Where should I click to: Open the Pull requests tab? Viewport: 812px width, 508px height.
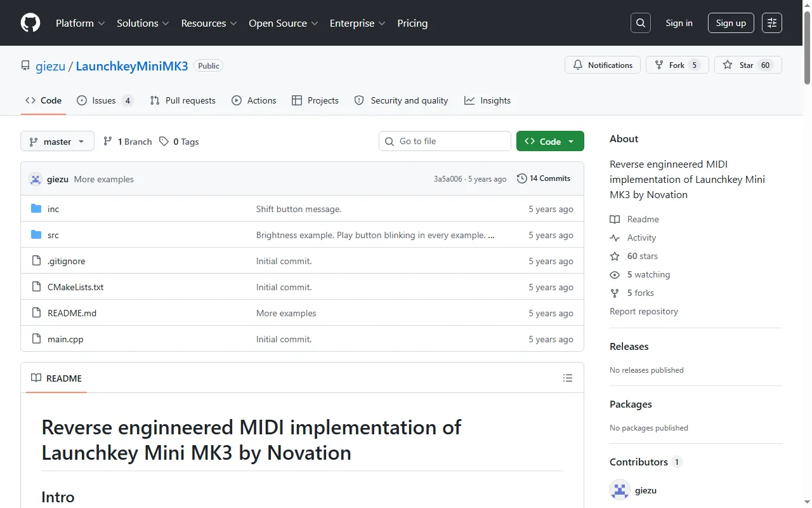tap(183, 100)
